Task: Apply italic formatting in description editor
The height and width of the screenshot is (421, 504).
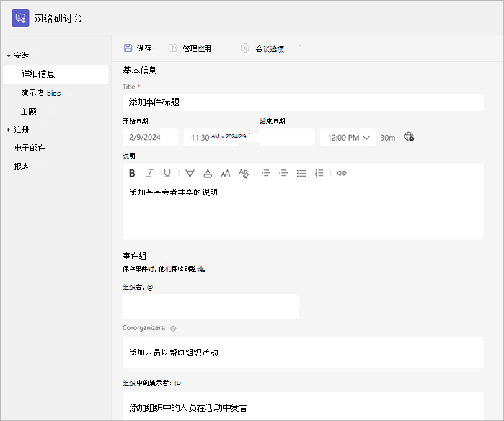Action: pyautogui.click(x=149, y=173)
